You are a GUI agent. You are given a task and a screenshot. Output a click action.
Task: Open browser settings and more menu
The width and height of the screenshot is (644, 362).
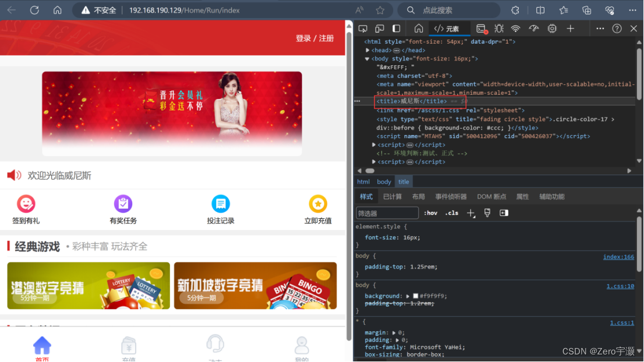(632, 10)
